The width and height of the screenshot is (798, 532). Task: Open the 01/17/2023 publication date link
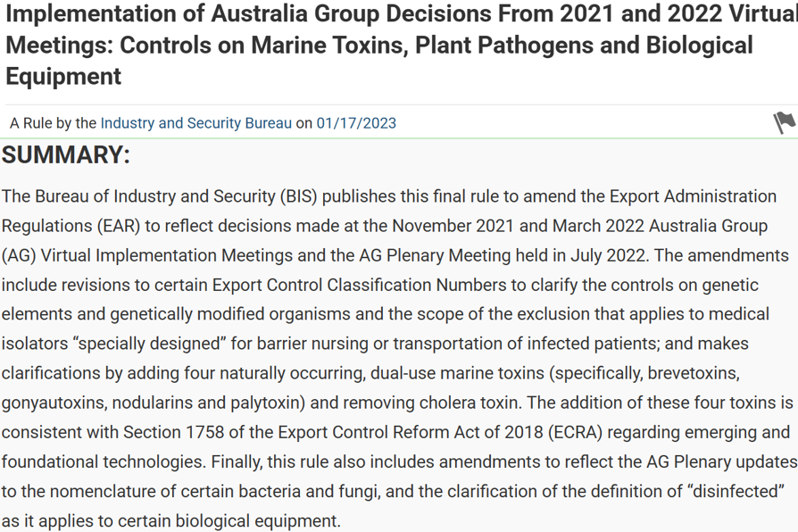click(x=356, y=123)
